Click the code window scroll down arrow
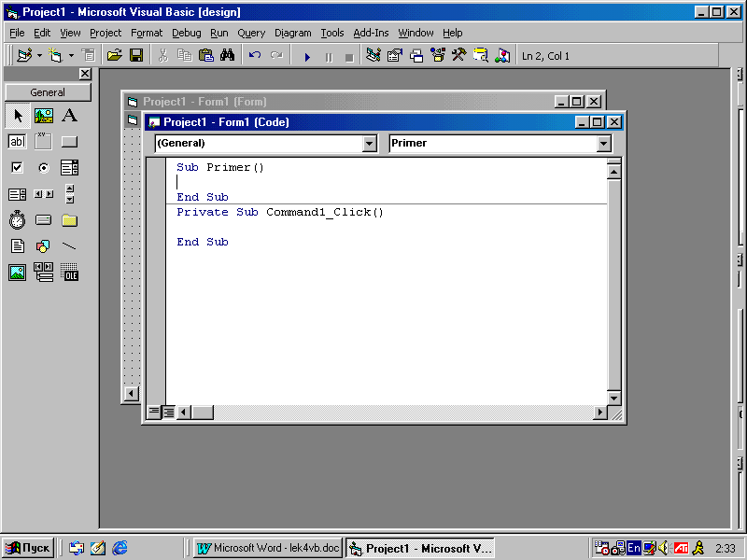Viewport: 747px width, 560px height. [614, 398]
